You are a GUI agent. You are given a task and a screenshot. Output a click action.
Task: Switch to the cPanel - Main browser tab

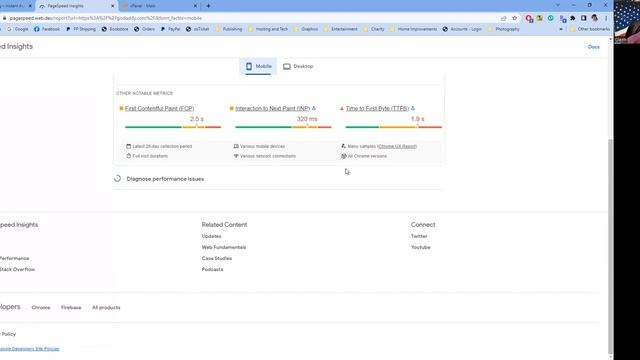tap(160, 6)
